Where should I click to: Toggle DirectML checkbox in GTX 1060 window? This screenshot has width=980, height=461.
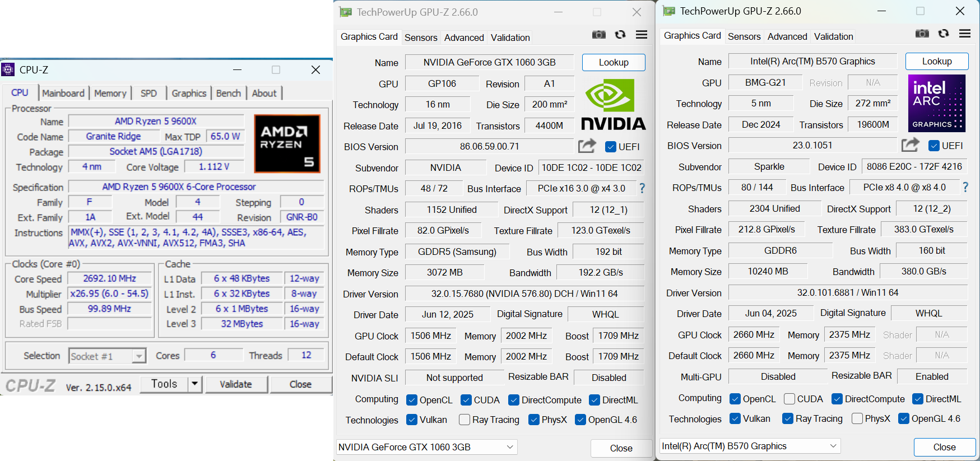pyautogui.click(x=594, y=400)
